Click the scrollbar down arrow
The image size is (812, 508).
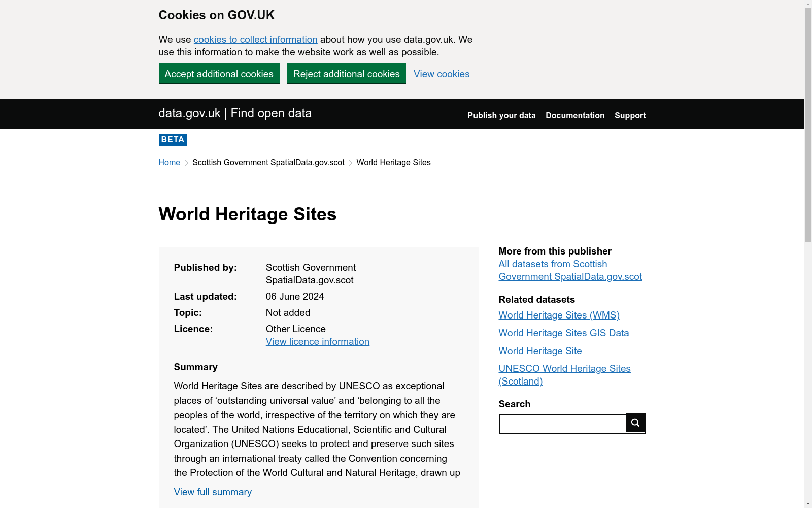coord(808,504)
